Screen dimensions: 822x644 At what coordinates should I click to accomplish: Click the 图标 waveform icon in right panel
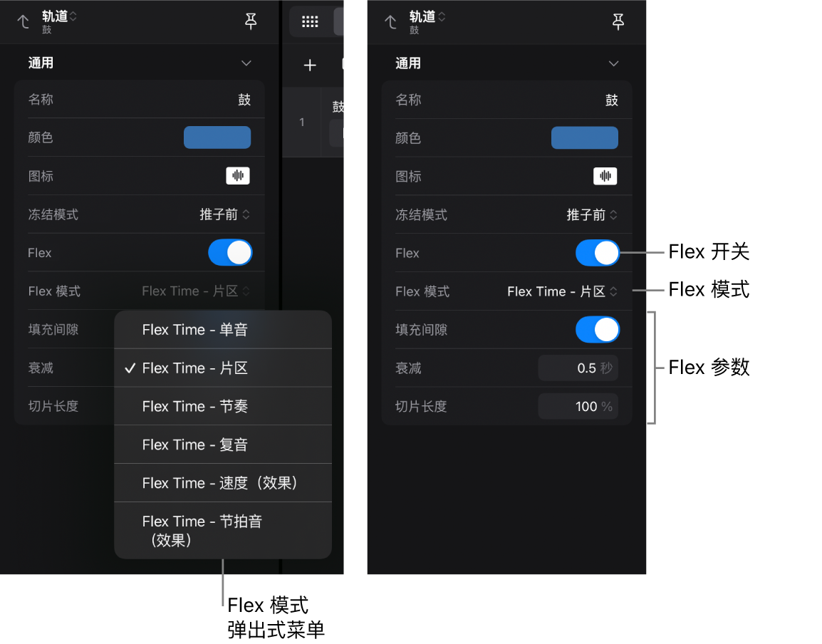(605, 176)
